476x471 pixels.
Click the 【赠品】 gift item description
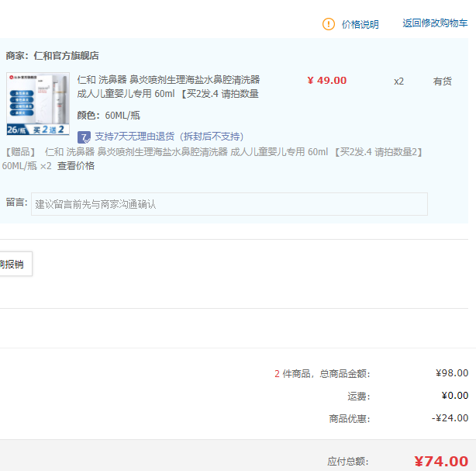(x=212, y=158)
